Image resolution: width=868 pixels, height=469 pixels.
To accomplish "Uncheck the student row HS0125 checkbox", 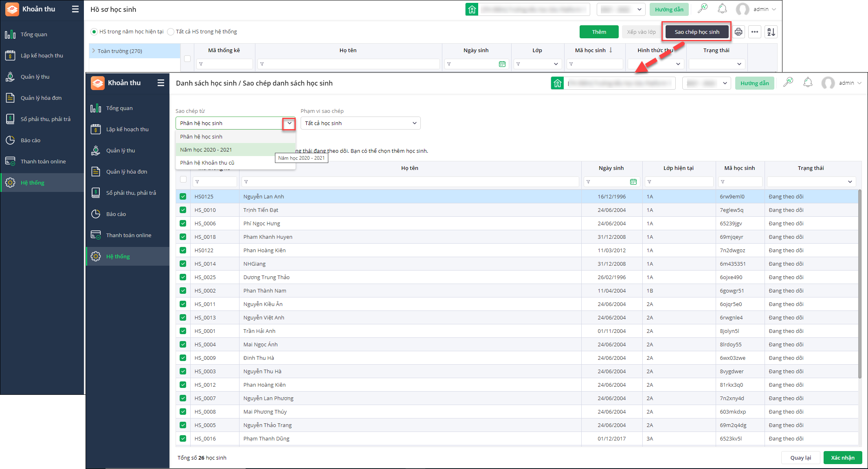I will click(183, 196).
